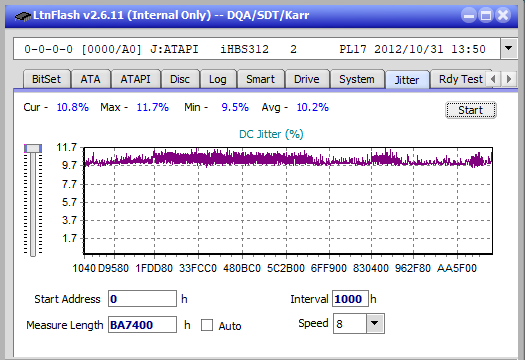Open the Drive tab
Viewport: 525px width, 360px height.
click(307, 79)
